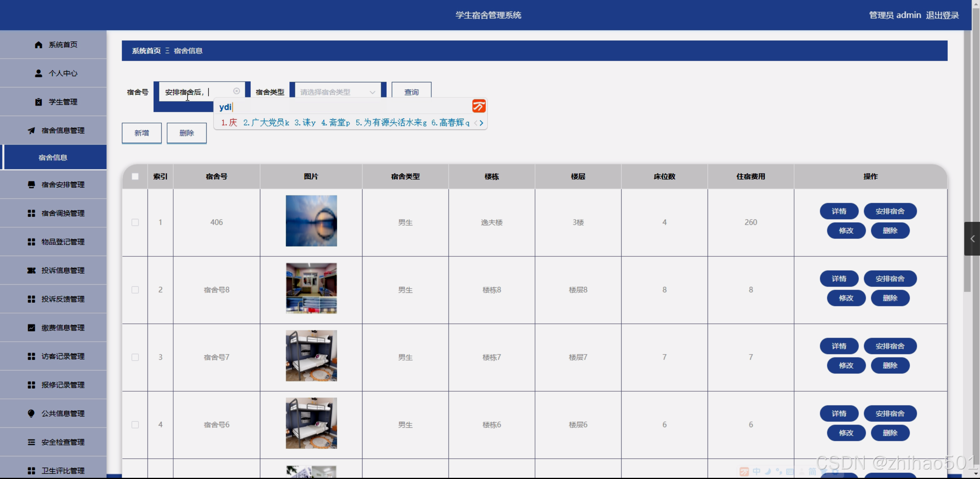
Task: Show next IME candidate page arrow
Action: pos(482,123)
